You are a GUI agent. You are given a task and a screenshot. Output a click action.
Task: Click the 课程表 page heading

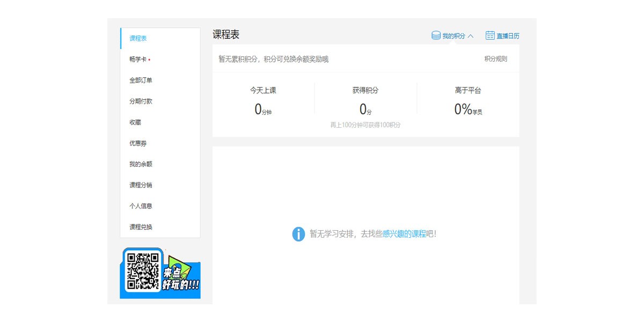[x=226, y=35]
